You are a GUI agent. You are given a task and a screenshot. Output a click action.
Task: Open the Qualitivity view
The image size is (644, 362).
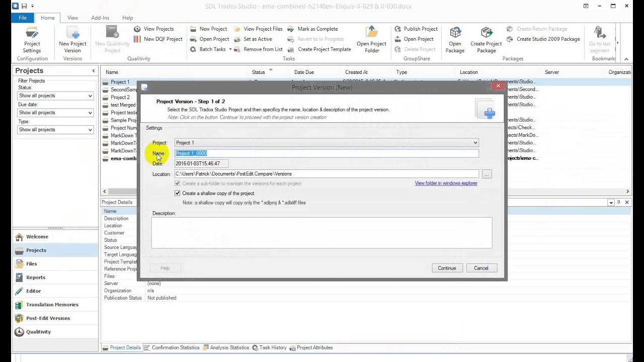(x=55, y=331)
